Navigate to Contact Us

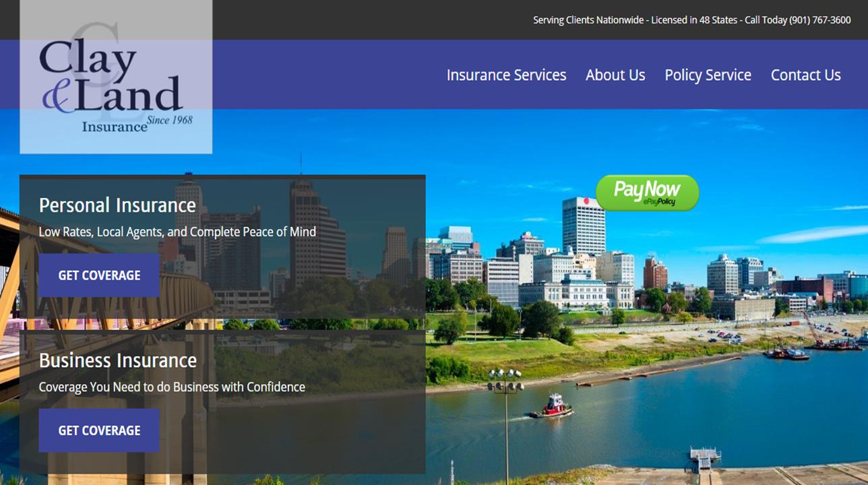tap(805, 75)
